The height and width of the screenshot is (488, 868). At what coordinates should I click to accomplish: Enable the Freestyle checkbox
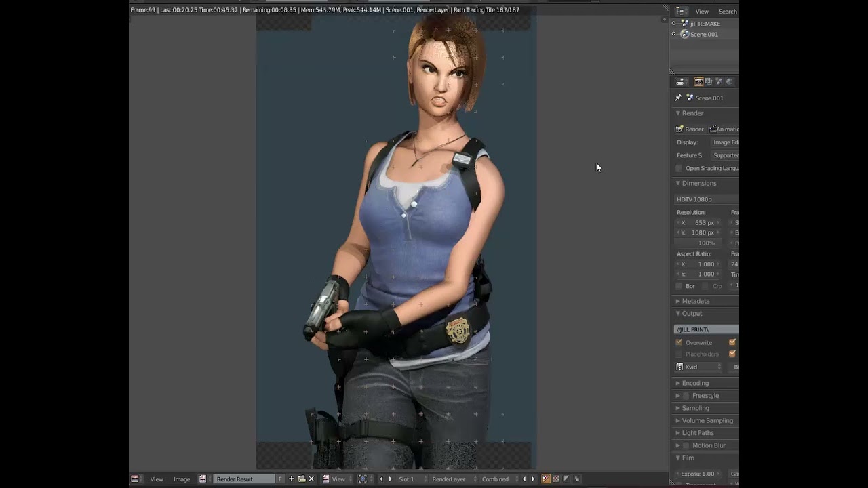click(686, 396)
